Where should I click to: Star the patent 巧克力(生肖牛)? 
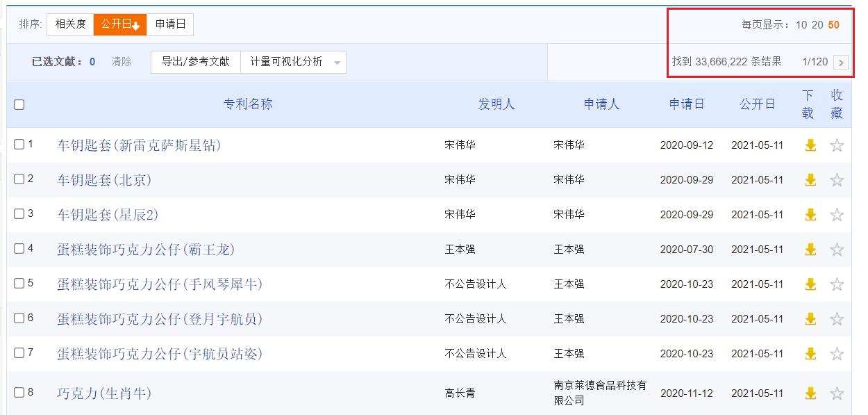tap(837, 393)
